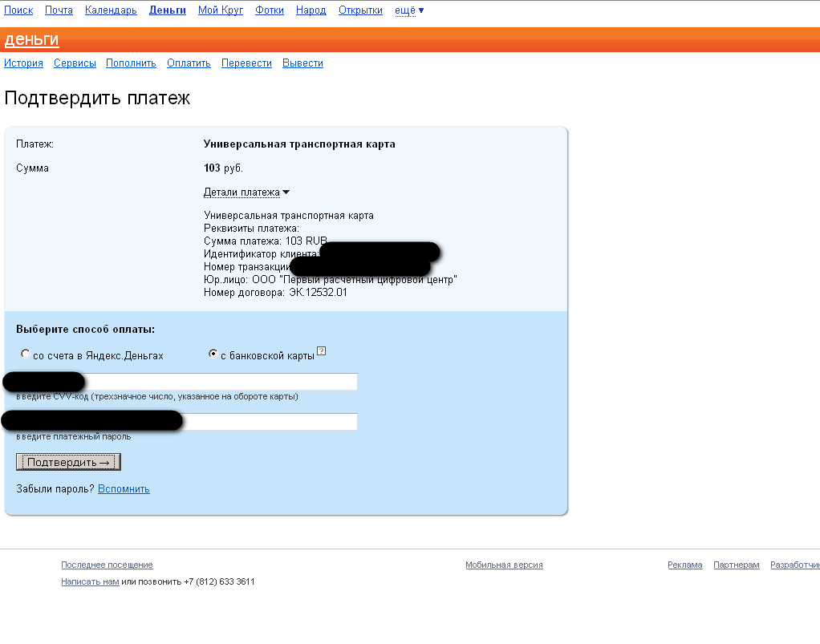This screenshot has width=820, height=644.
Task: Open 'Календарь' in top navigation
Action: coord(111,10)
